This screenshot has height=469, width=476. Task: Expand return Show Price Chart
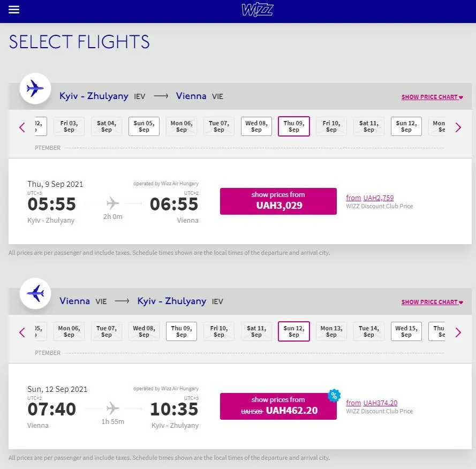pos(432,302)
